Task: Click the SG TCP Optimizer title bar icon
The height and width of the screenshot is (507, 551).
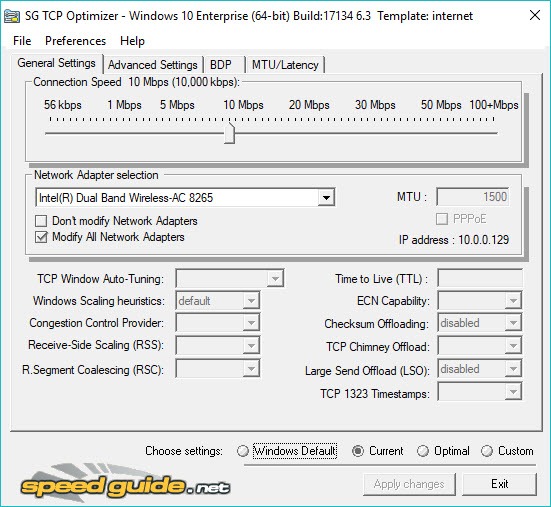Action: [x=11, y=16]
